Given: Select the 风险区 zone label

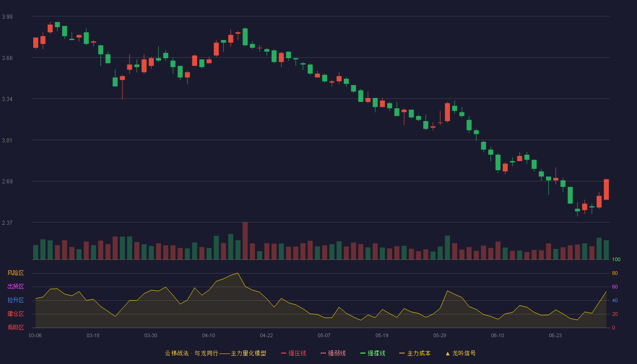Looking at the screenshot, I should click(16, 273).
